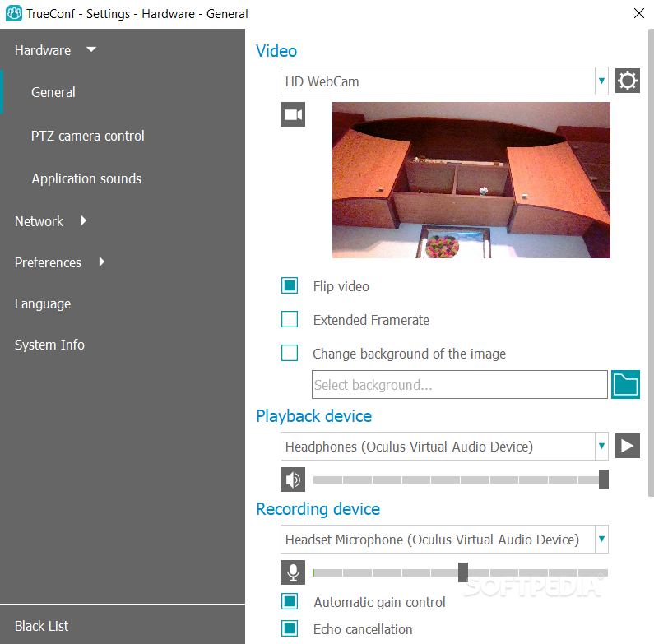Adjust microphone level slider handle

[x=463, y=572]
